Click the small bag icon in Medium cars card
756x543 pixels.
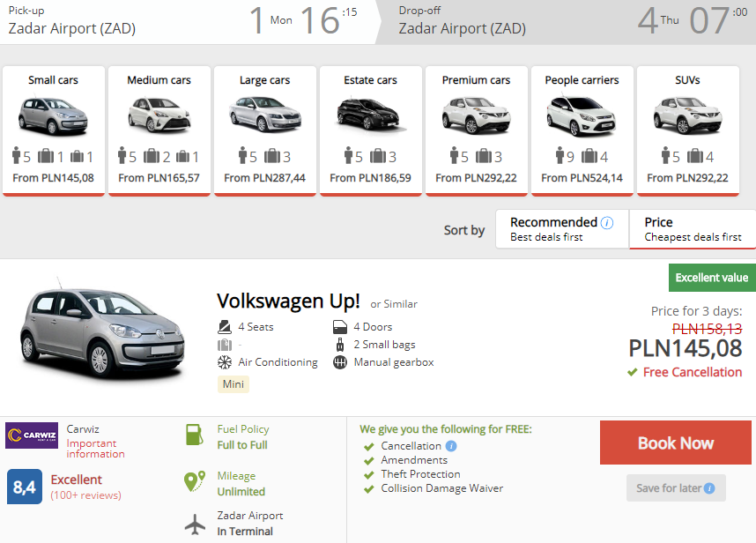[182, 157]
